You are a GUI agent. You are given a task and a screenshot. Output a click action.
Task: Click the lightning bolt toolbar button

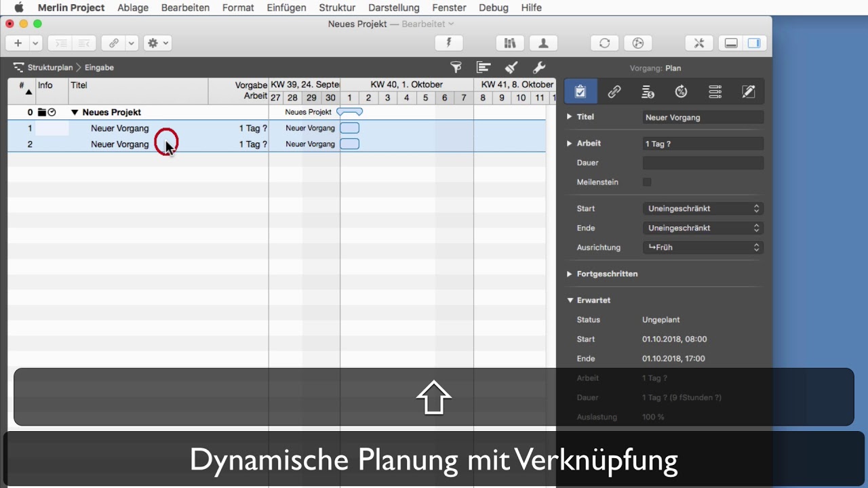[448, 43]
